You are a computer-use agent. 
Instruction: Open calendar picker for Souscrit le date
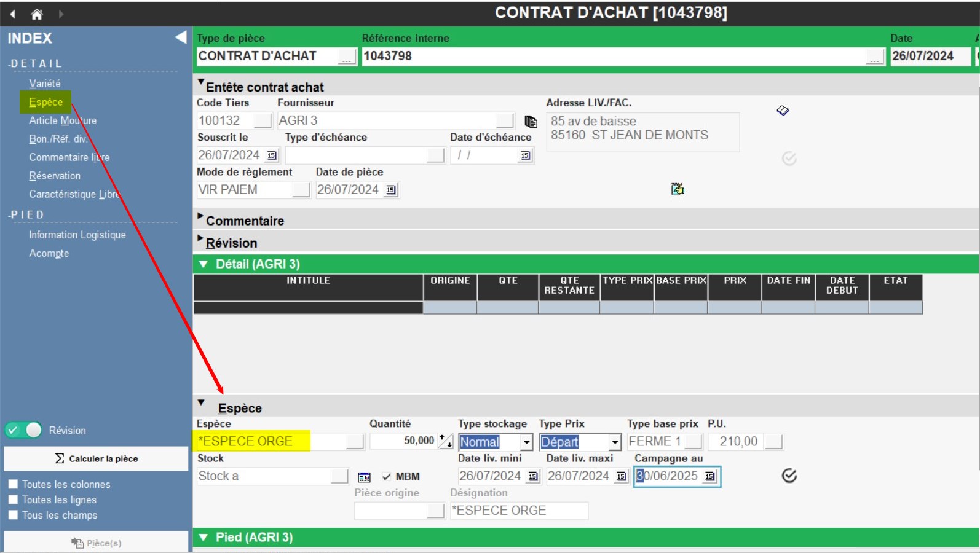click(x=272, y=155)
